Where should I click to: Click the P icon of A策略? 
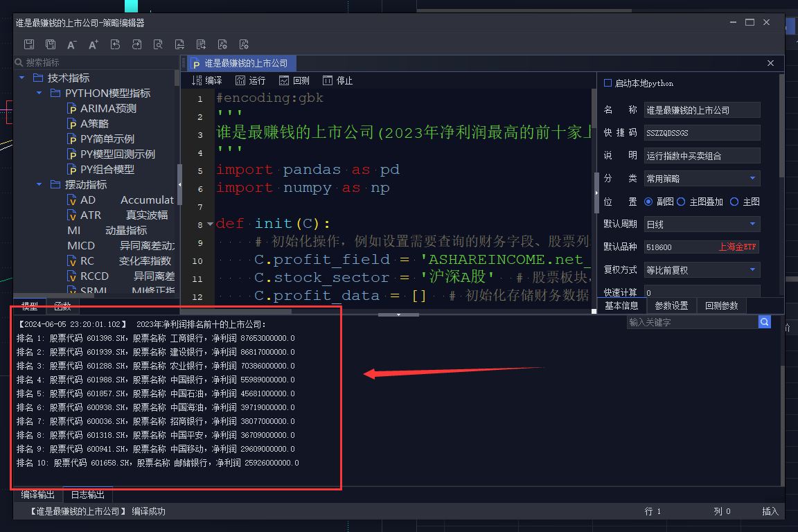click(x=72, y=124)
